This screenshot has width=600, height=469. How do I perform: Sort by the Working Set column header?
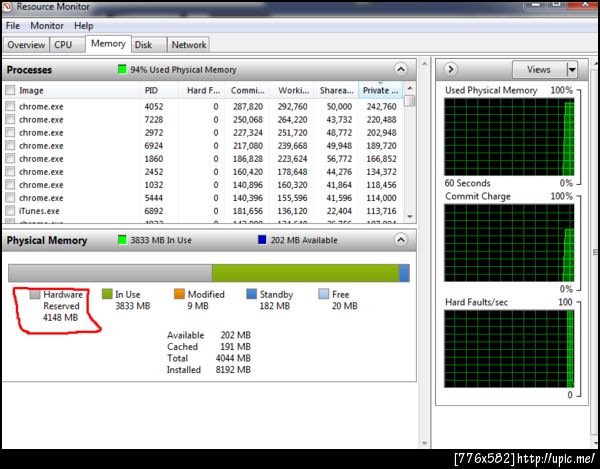point(291,90)
